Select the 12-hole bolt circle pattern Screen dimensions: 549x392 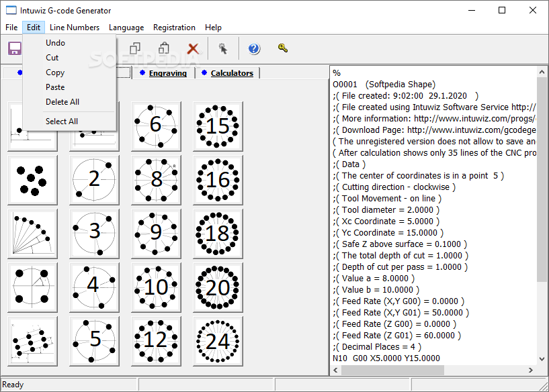(156, 341)
